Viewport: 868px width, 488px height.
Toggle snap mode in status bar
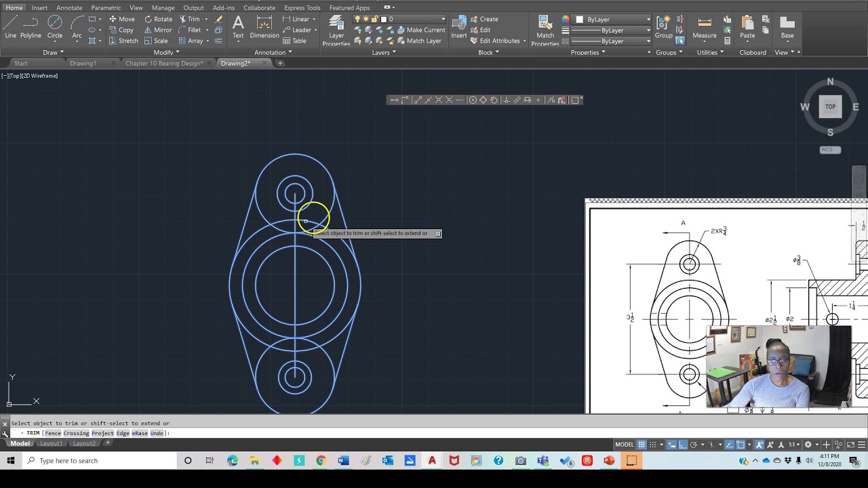[652, 445]
